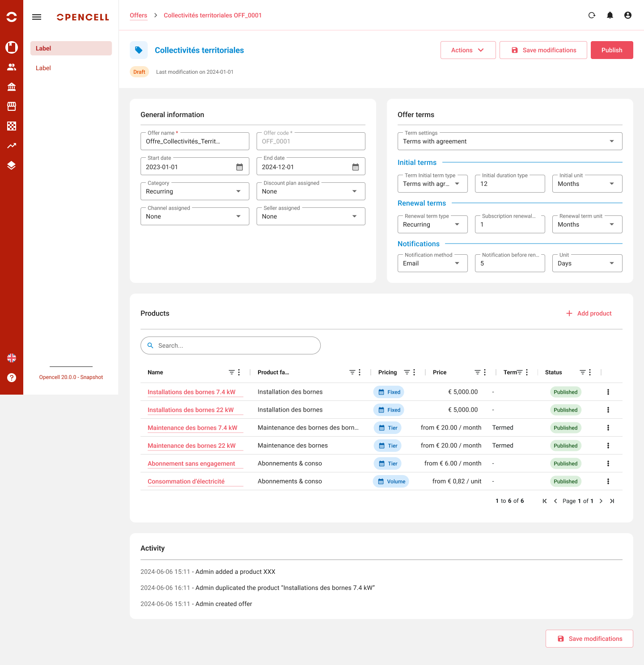644x665 pixels.
Task: Select the highlighted Label menu item
Action: (x=71, y=48)
